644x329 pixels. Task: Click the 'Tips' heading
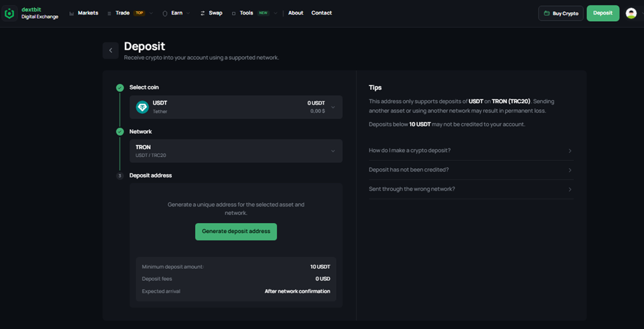click(x=376, y=87)
